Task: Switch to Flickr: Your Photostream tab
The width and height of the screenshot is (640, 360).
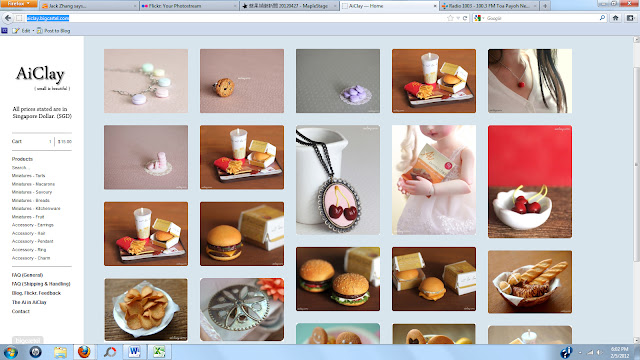Action: (x=189, y=6)
